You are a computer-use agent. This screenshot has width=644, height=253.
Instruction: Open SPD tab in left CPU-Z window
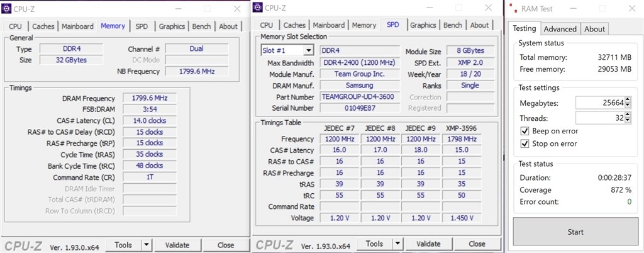142,26
